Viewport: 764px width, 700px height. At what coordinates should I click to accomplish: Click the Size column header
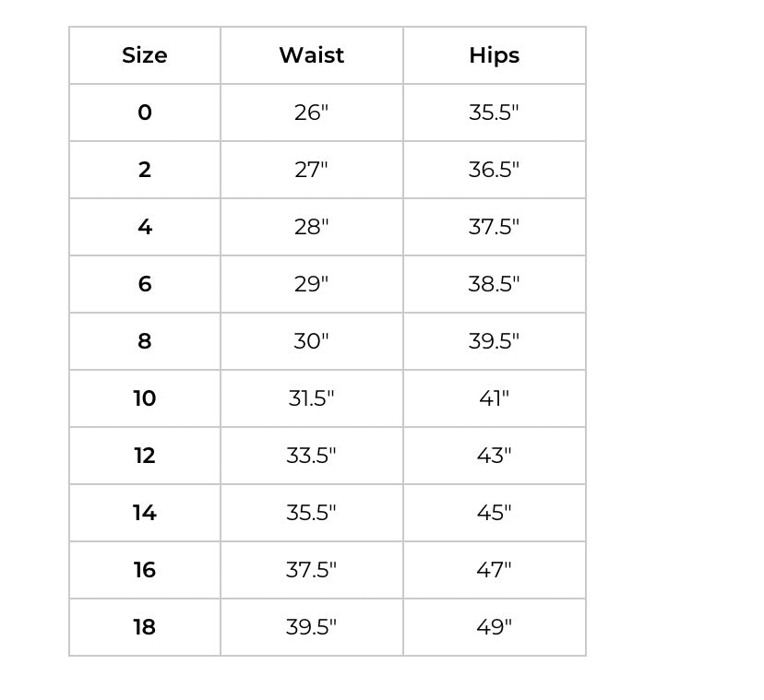click(x=145, y=55)
